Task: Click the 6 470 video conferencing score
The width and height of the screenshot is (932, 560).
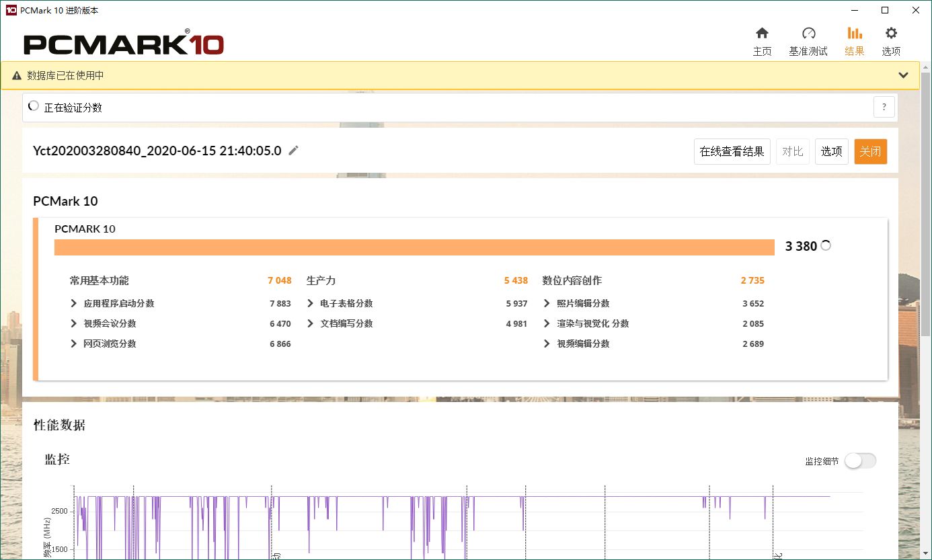Action: pyautogui.click(x=280, y=323)
